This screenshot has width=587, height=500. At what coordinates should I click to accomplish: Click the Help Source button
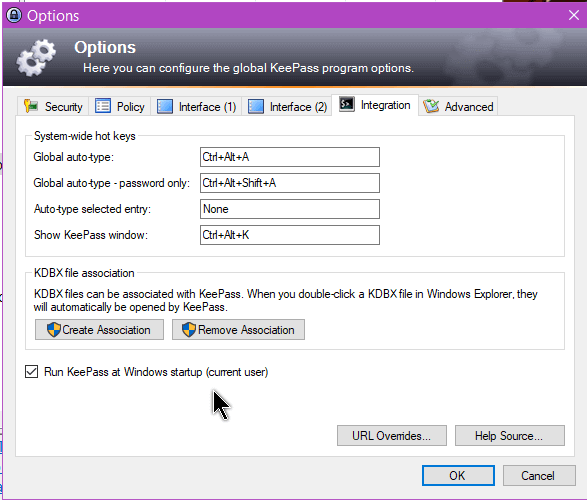pyautogui.click(x=510, y=436)
